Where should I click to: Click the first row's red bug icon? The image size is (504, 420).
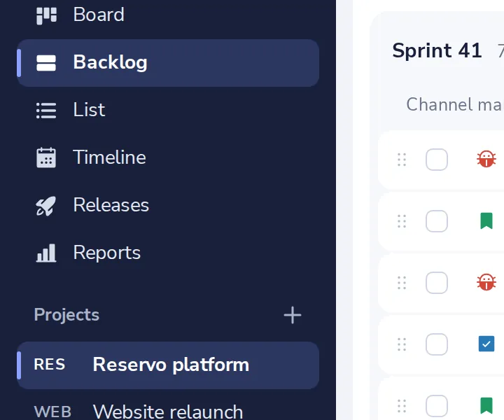486,159
